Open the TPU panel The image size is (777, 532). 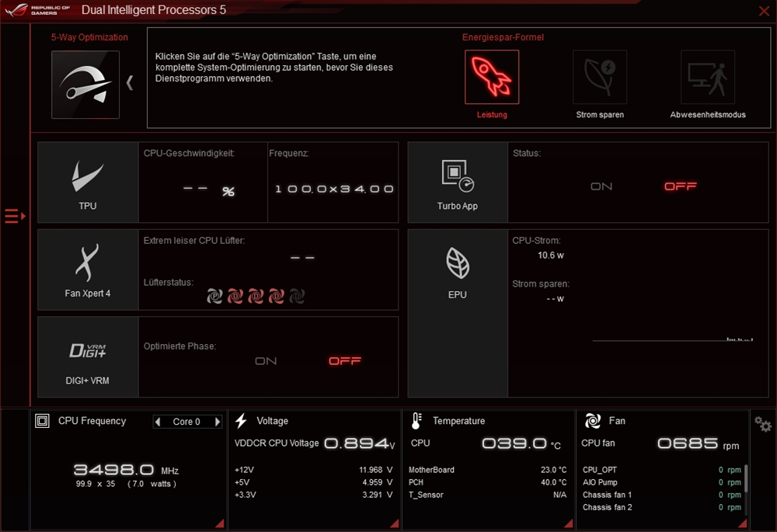(88, 183)
